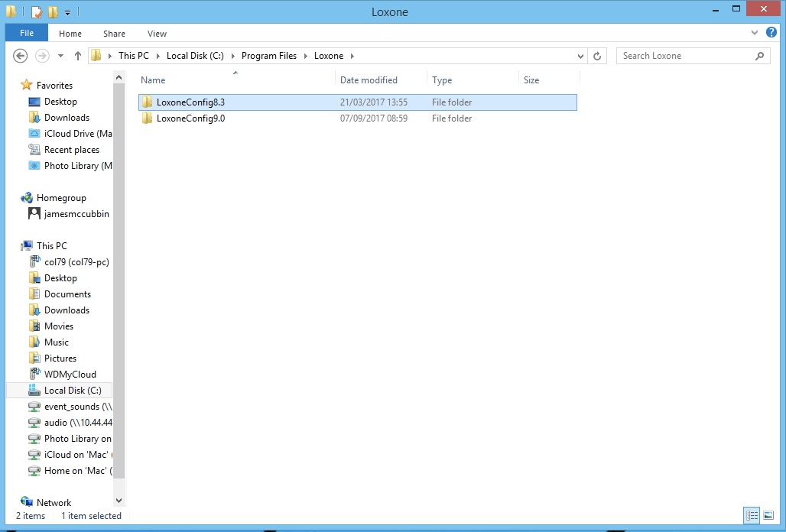
Task: Open the File menu
Action: (x=27, y=33)
